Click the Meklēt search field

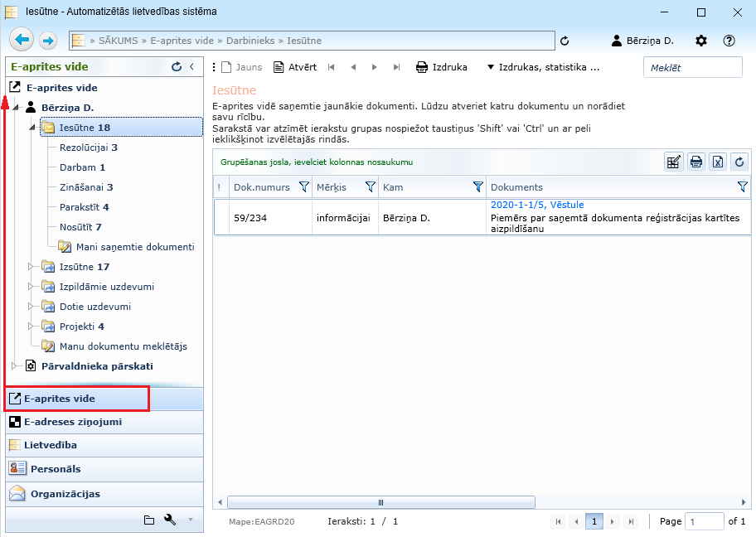(692, 67)
